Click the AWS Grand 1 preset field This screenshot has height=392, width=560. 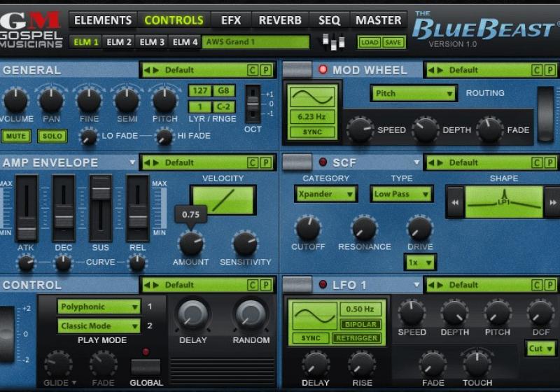(255, 42)
